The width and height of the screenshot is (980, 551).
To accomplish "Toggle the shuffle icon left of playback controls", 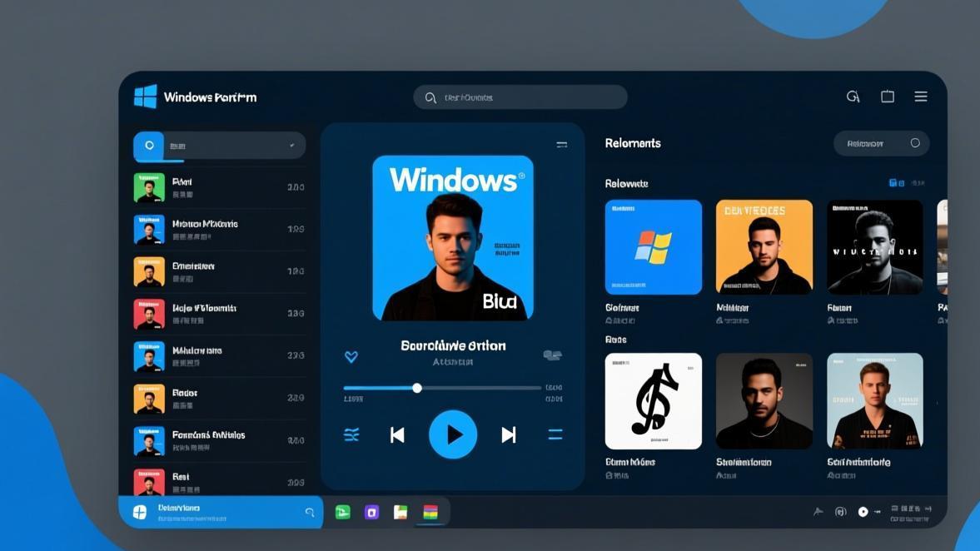I will (352, 434).
